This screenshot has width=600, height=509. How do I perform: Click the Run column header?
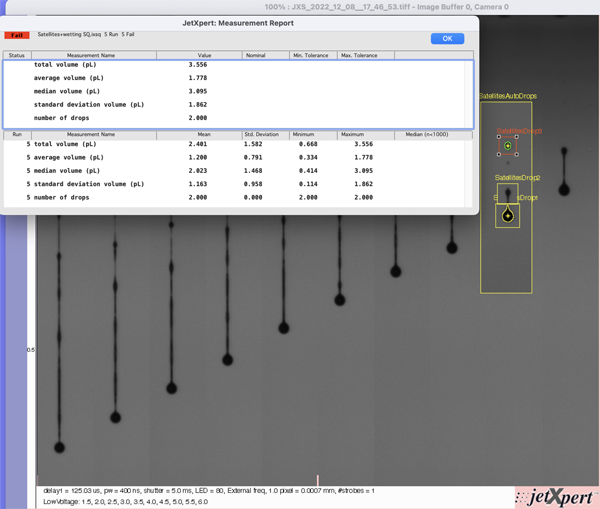[17, 134]
